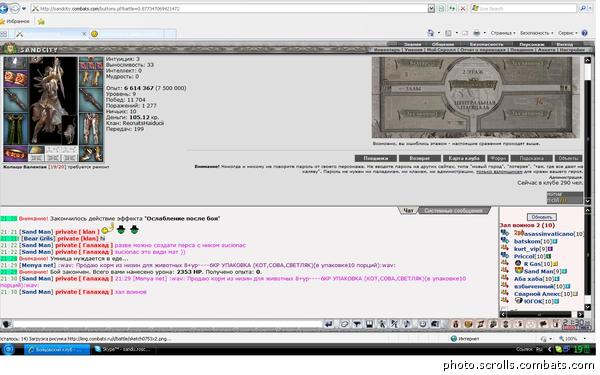This screenshot has height=375, width=600.
Task: Click the browser Back arrow button
Action: (x=4, y=8)
